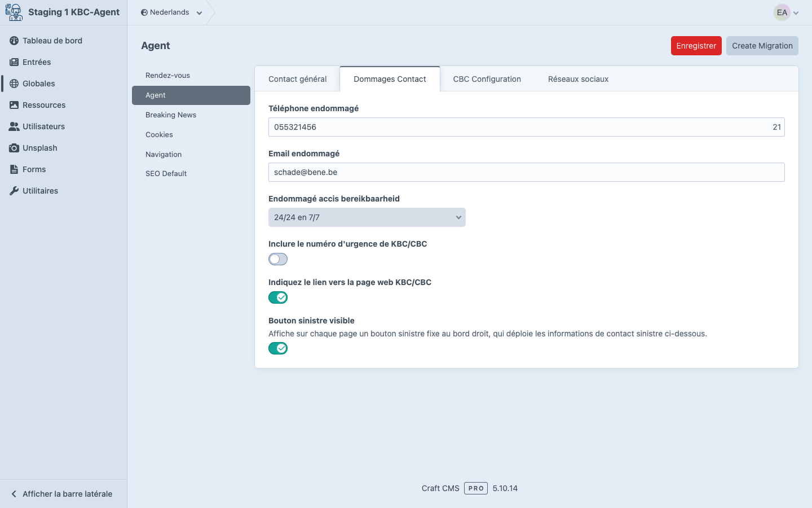Image resolution: width=812 pixels, height=508 pixels.
Task: Click the phone field's character counter 21
Action: 777,127
